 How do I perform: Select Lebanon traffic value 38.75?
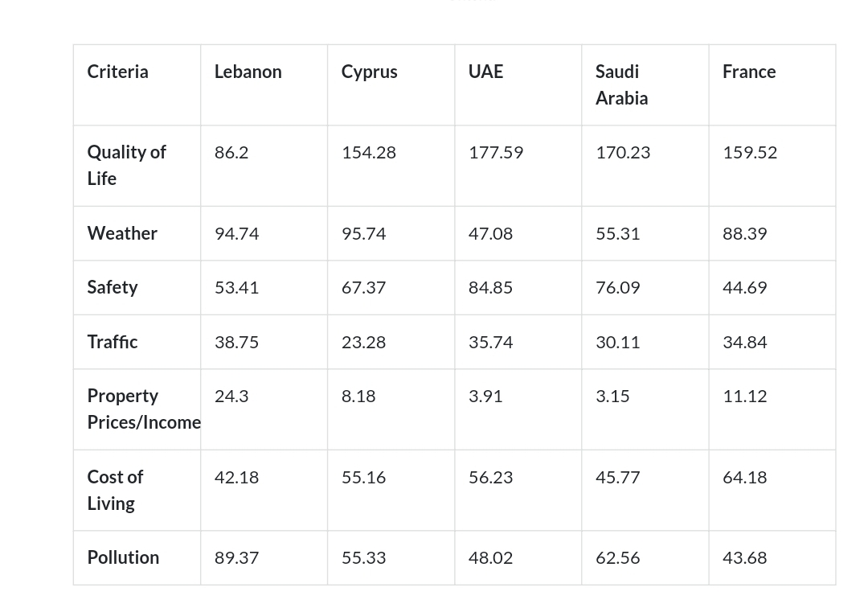[236, 343]
